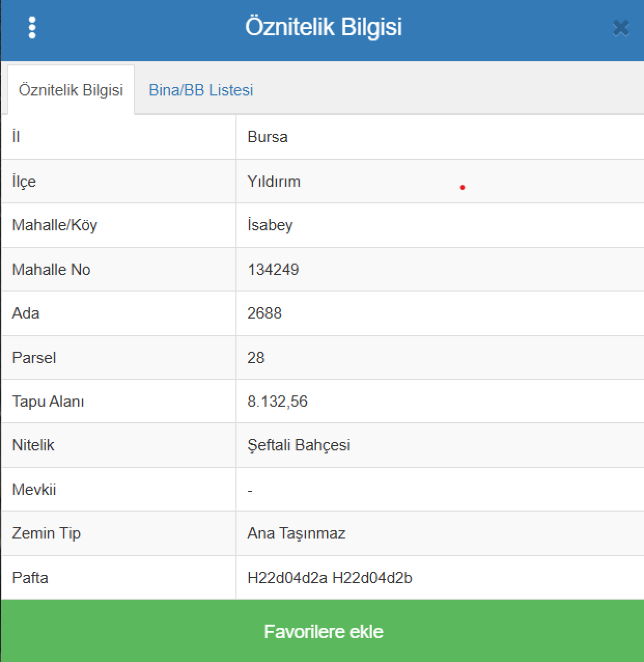This screenshot has width=644, height=662.
Task: Click the Ana Taşınmaz zemin tip value
Action: [296, 533]
